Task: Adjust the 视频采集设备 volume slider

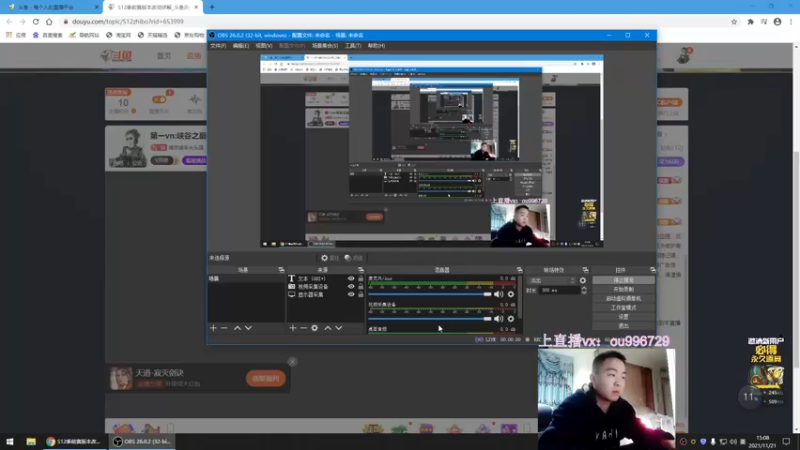Action: pos(430,319)
